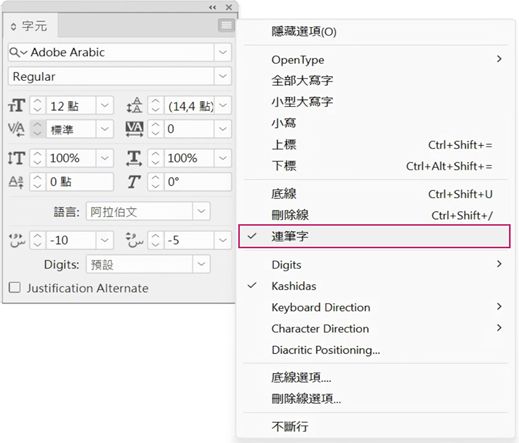Apply 底線 underline
This screenshot has width=519, height=443.
[374, 194]
